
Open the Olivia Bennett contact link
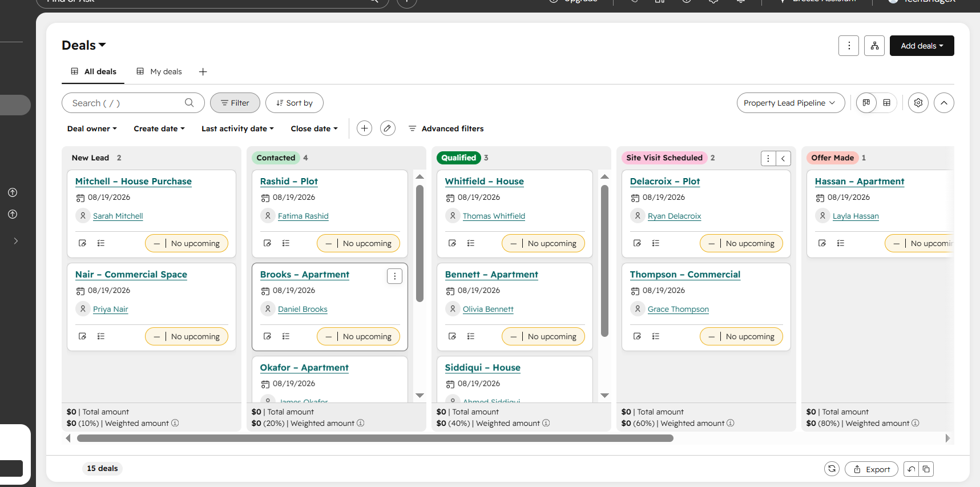coord(488,309)
